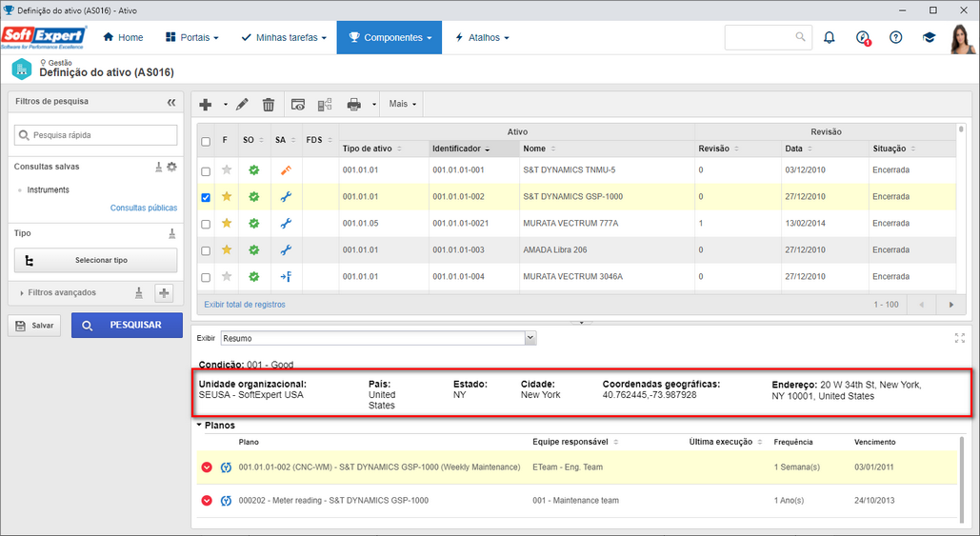Select the Instruments saved query

tap(49, 189)
